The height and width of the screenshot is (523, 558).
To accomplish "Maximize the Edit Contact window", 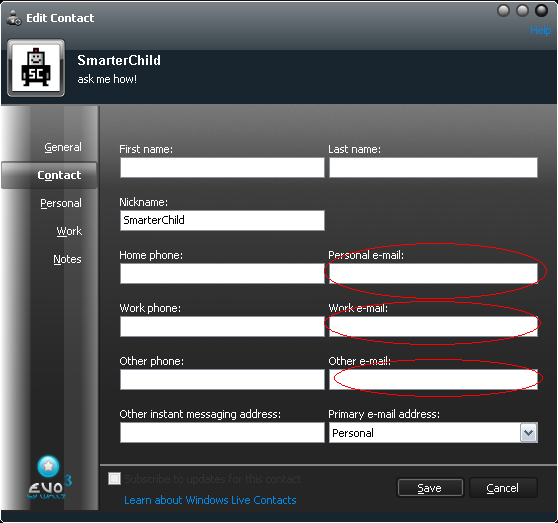I will 522,10.
